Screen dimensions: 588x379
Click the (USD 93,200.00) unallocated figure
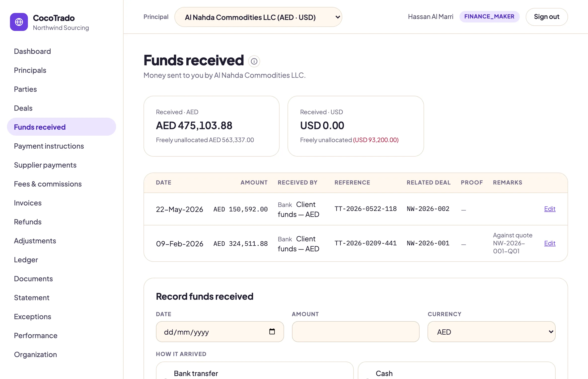tap(376, 140)
